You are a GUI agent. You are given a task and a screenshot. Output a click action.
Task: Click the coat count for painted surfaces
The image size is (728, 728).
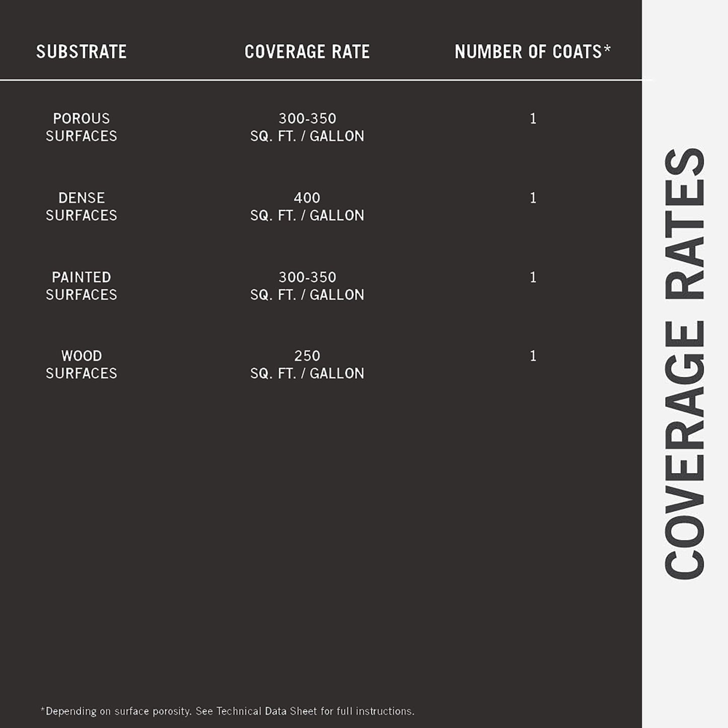point(533,278)
